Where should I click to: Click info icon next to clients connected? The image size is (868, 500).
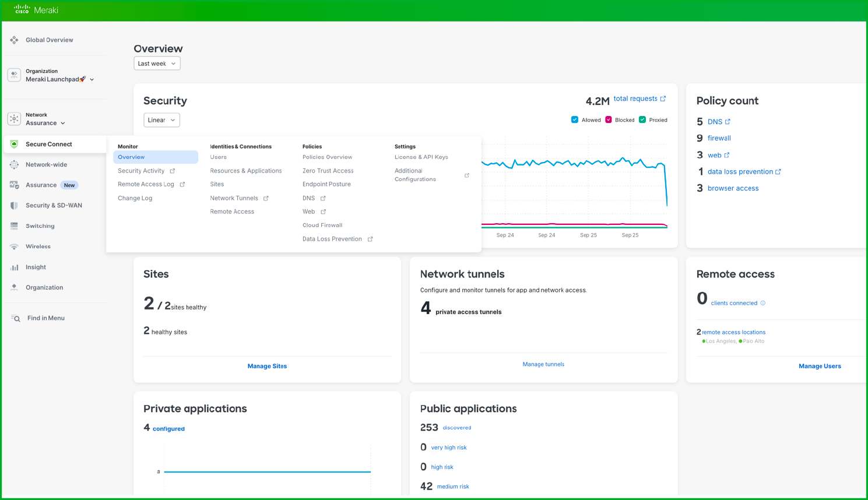pos(763,303)
